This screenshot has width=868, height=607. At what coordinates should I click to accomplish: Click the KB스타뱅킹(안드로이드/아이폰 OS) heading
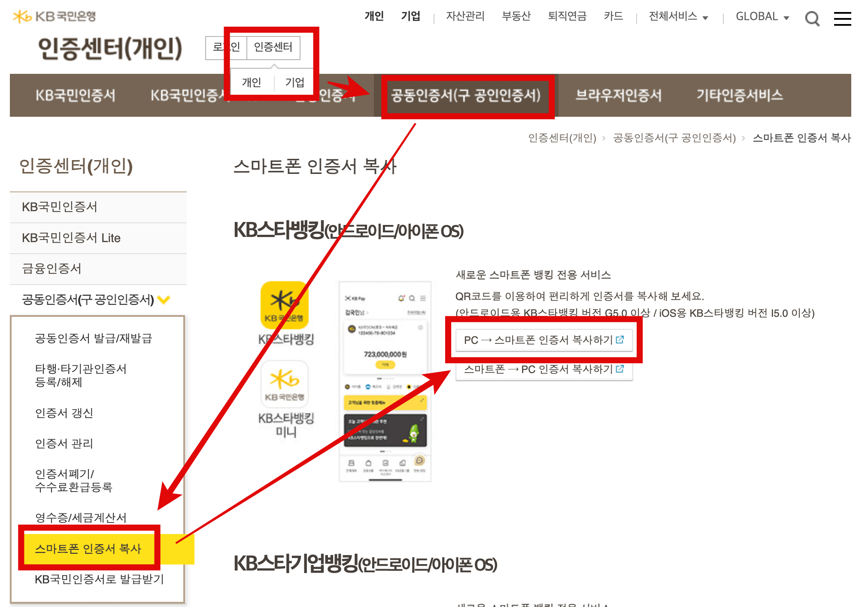(x=349, y=231)
